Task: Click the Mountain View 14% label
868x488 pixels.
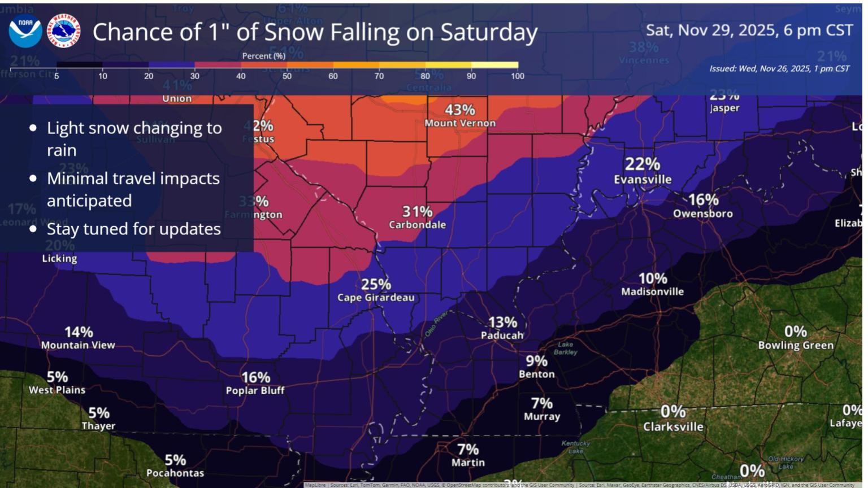Action: [x=78, y=338]
